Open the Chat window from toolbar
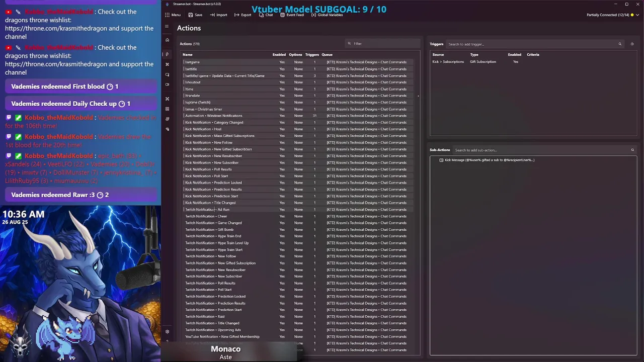Viewport: 644px width, 362px height. [x=266, y=15]
